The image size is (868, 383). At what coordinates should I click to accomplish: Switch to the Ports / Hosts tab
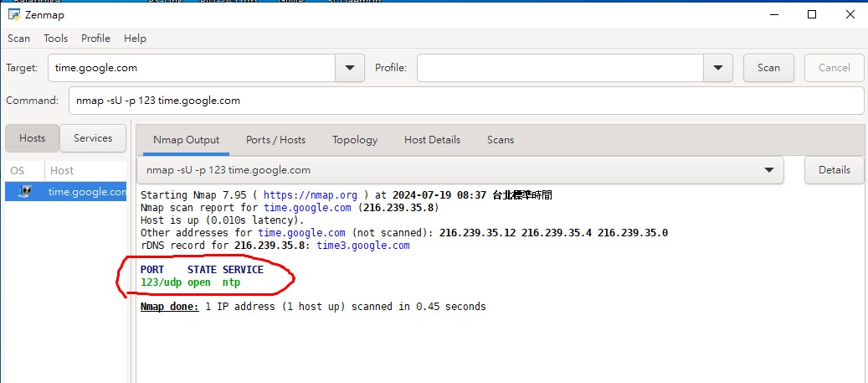[275, 140]
